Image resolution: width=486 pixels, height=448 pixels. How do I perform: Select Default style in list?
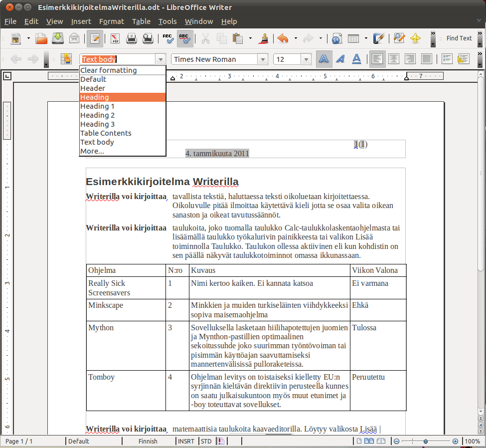[123, 79]
